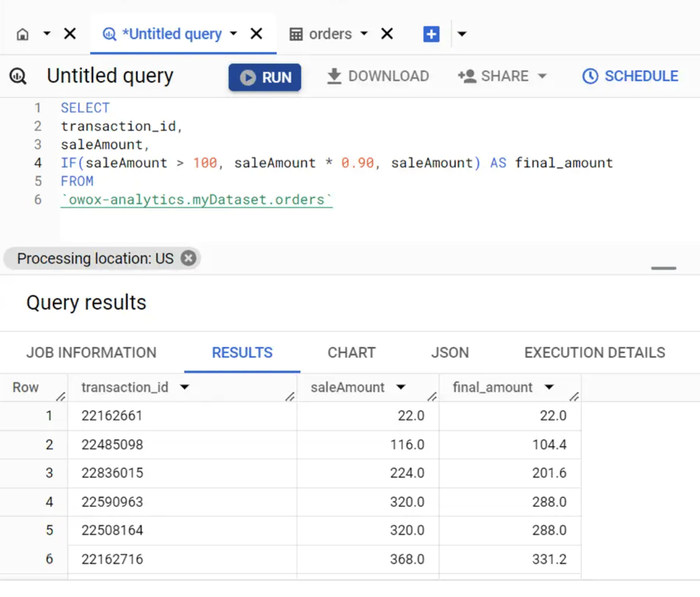Click the Schedule clock icon
Viewport: 700px width, 597px height.
tap(590, 76)
